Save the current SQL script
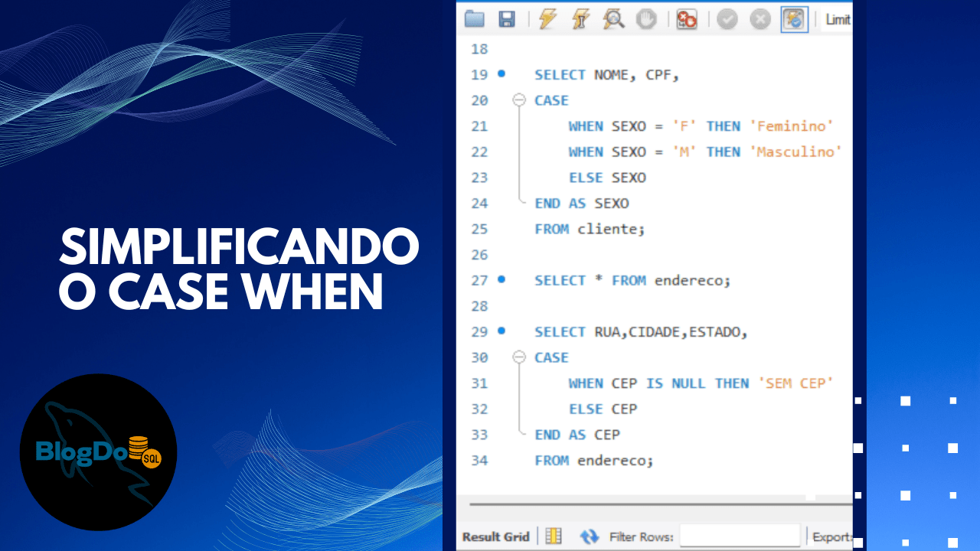The height and width of the screenshot is (551, 980). 506,19
